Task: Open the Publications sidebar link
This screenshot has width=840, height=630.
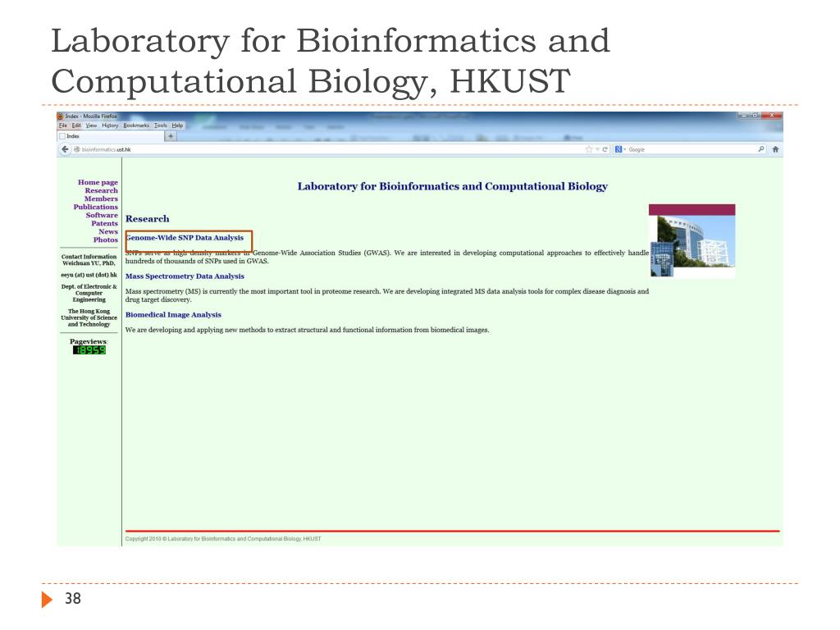Action: pyautogui.click(x=95, y=207)
